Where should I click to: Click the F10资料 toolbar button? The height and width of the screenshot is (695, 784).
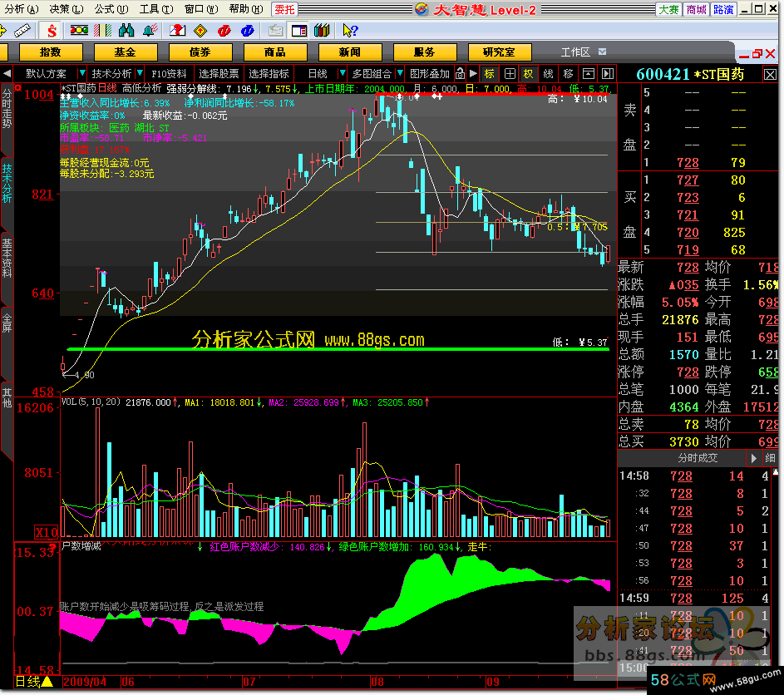pyautogui.click(x=169, y=74)
